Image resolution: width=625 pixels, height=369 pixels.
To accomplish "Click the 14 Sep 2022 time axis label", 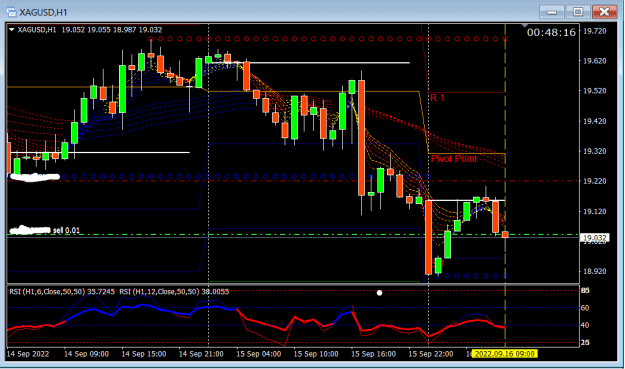I will [x=28, y=354].
